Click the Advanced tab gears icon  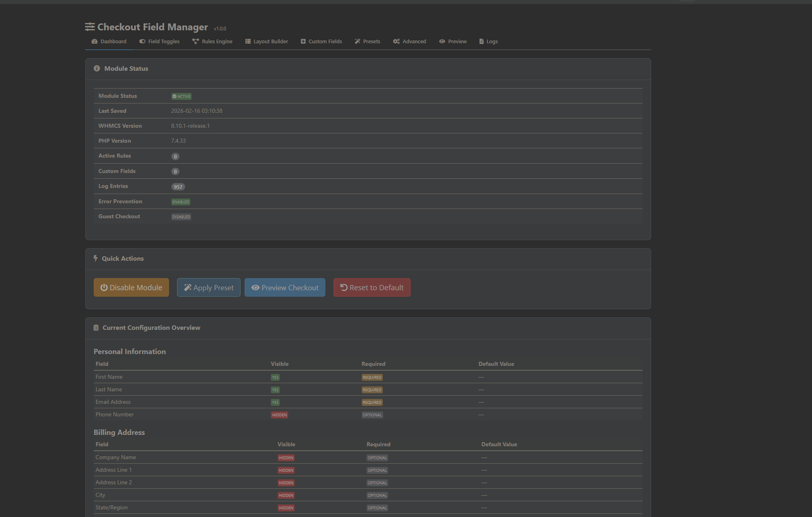tap(396, 42)
